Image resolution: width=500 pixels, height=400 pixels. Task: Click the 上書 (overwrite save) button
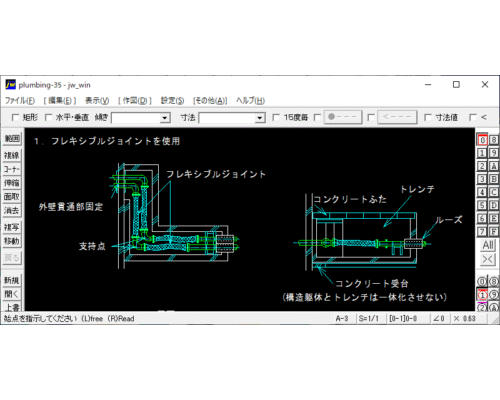pos(12,307)
